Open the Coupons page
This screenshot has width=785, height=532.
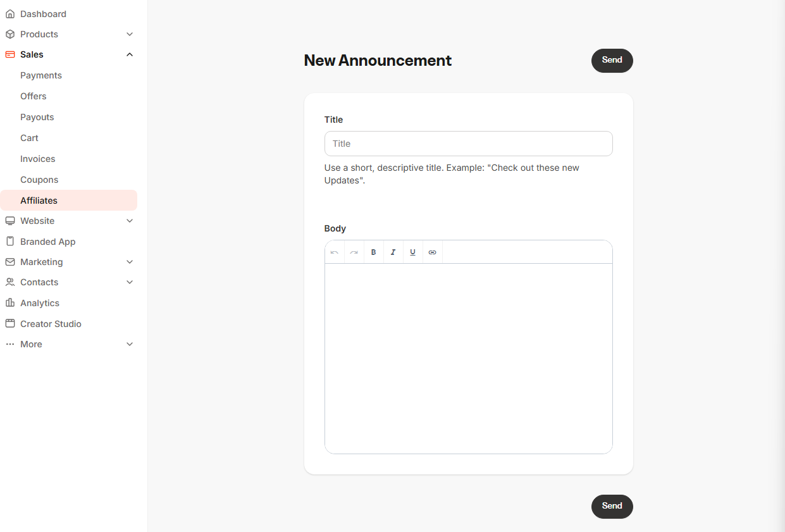(x=39, y=179)
